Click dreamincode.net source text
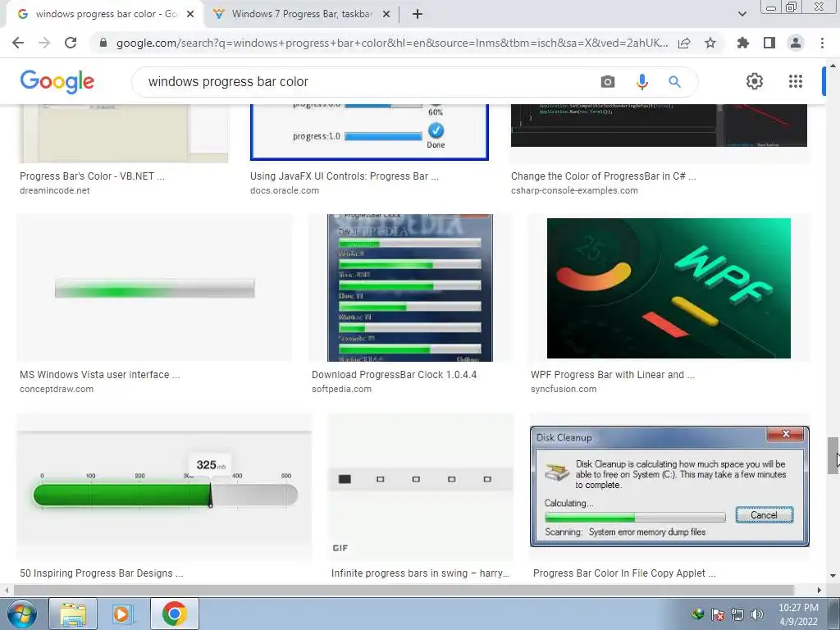Viewport: 840px width, 630px height. click(55, 190)
